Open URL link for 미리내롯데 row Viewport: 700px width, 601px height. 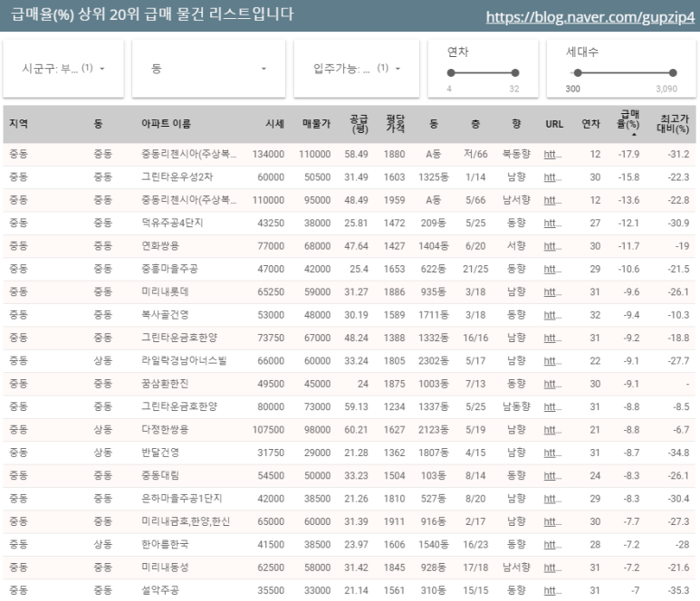pos(552,291)
